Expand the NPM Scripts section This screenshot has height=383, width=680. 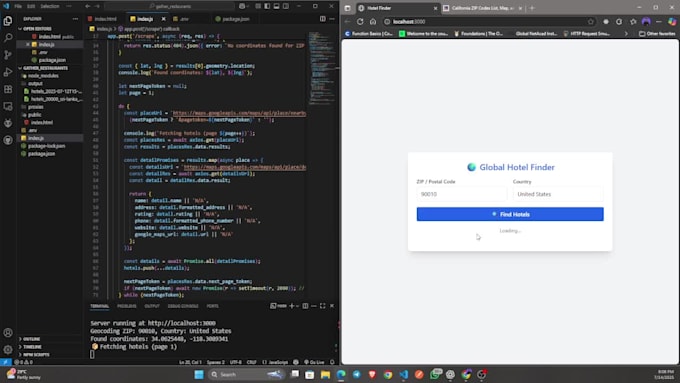tap(36, 355)
